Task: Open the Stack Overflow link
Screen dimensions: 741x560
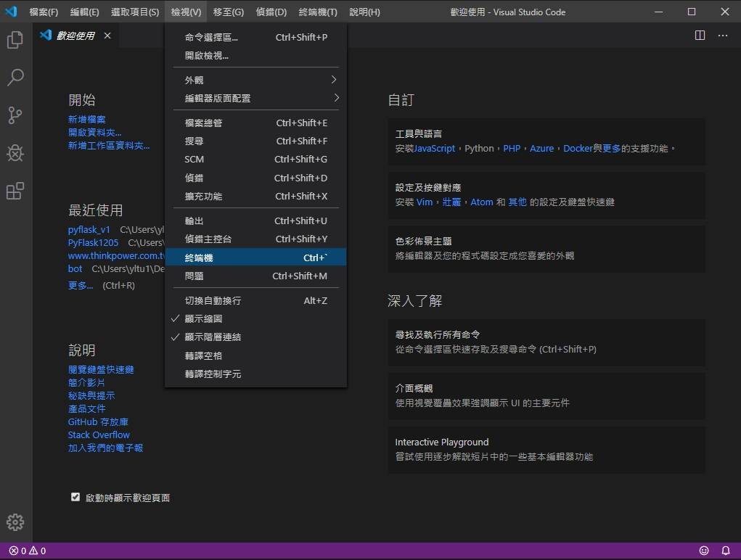Action: point(99,435)
